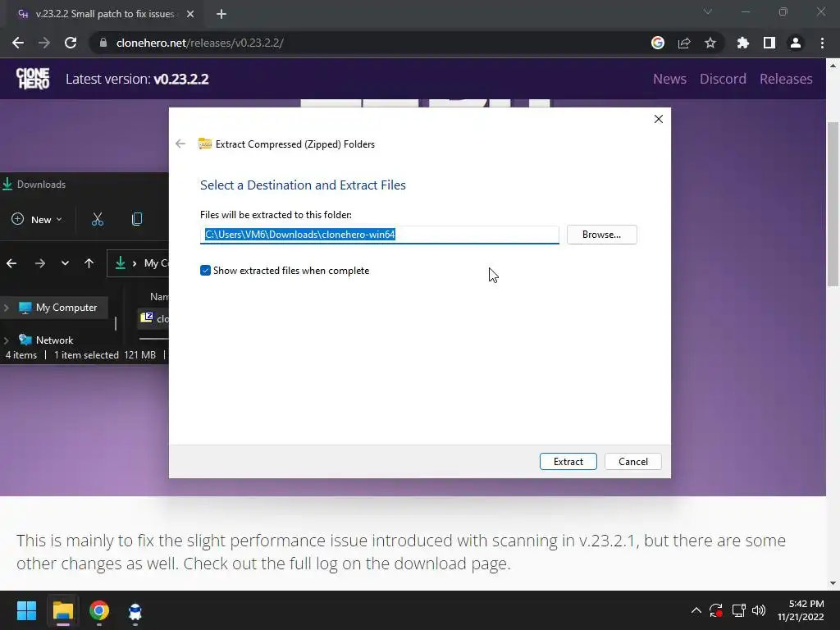Image resolution: width=840 pixels, height=630 pixels.
Task: Click the page scrollbar down arrow
Action: tap(833, 583)
